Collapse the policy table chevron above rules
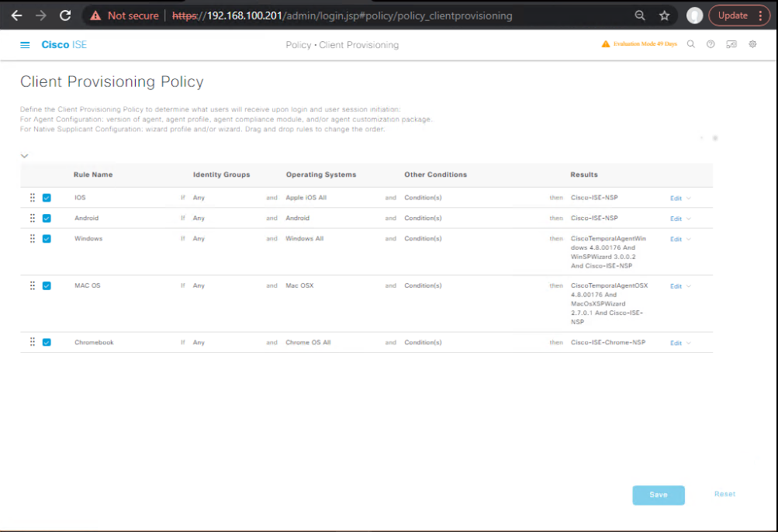Image resolution: width=778 pixels, height=532 pixels. click(x=24, y=156)
